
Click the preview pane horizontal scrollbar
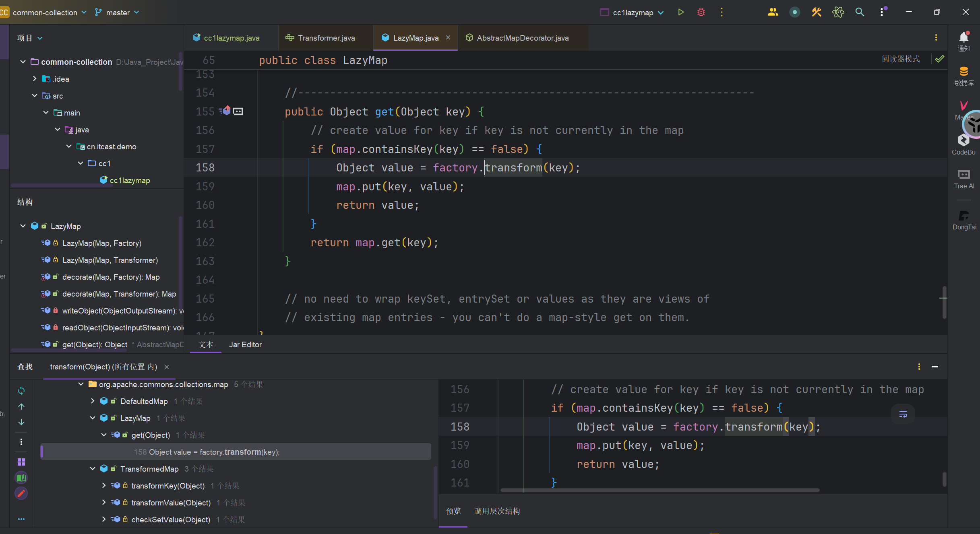660,490
